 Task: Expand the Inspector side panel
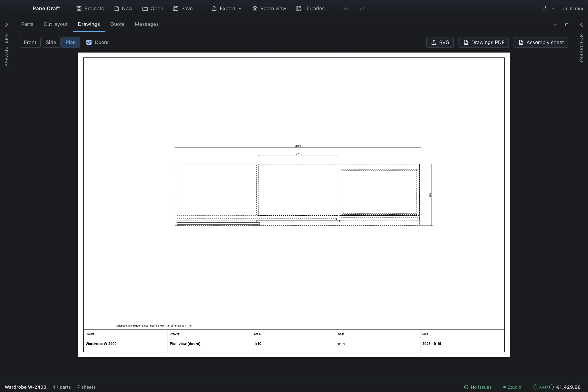click(581, 25)
